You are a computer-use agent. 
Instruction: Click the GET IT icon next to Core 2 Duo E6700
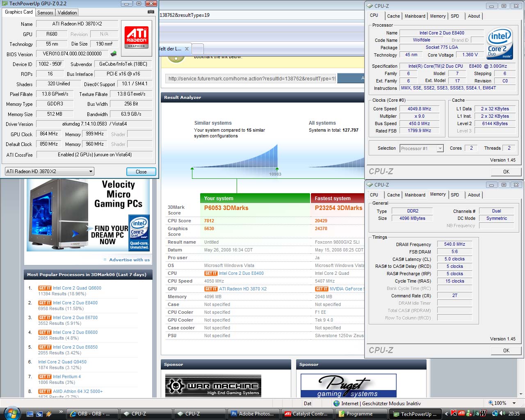tap(45, 317)
